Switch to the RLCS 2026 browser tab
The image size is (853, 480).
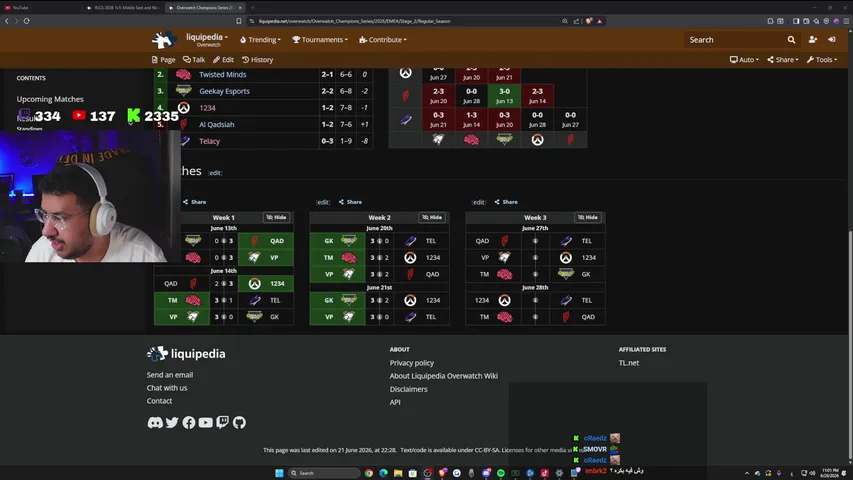click(x=123, y=8)
